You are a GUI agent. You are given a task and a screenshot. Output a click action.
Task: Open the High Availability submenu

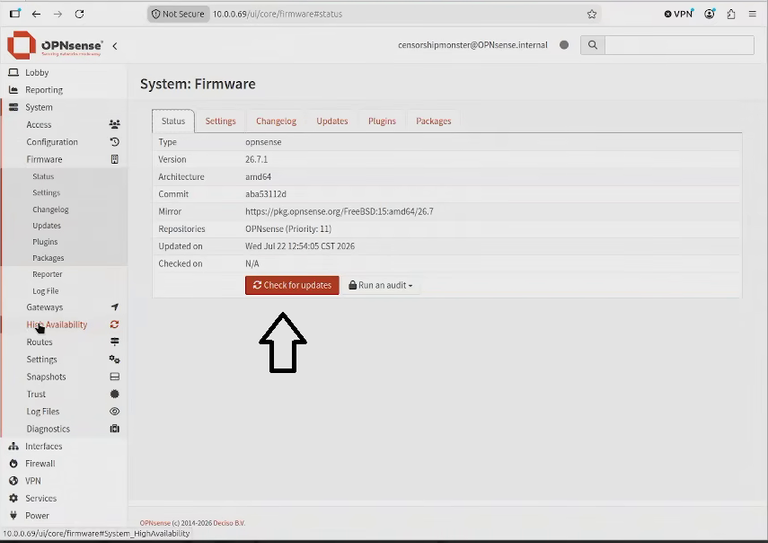[x=57, y=325]
